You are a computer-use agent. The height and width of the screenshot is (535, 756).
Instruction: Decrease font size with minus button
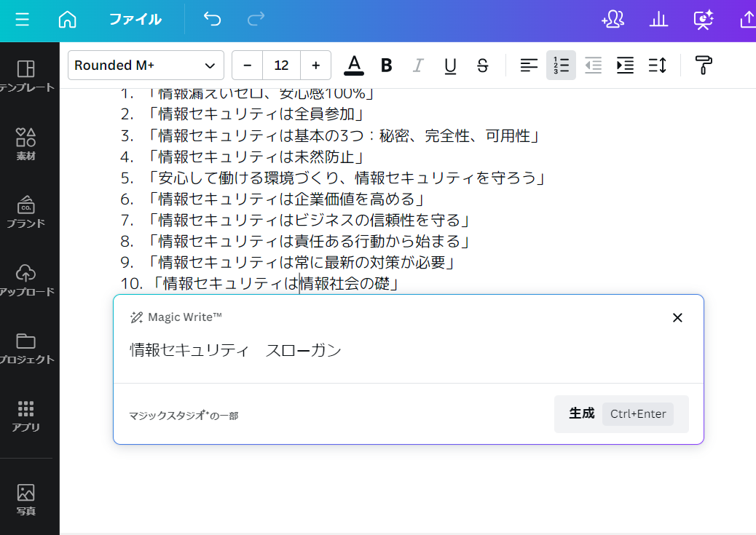[248, 65]
